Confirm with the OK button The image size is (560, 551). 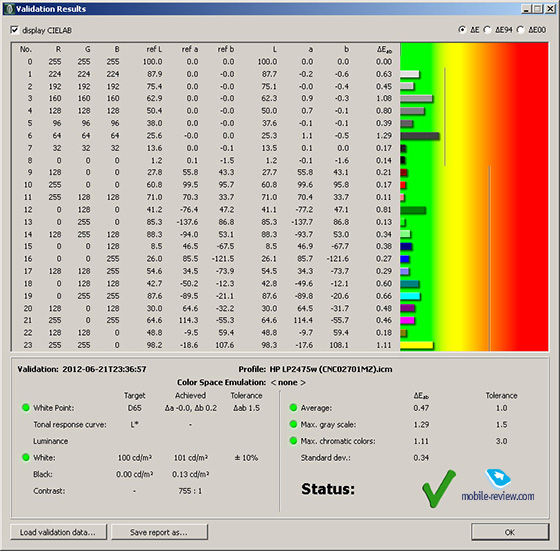coord(510,532)
